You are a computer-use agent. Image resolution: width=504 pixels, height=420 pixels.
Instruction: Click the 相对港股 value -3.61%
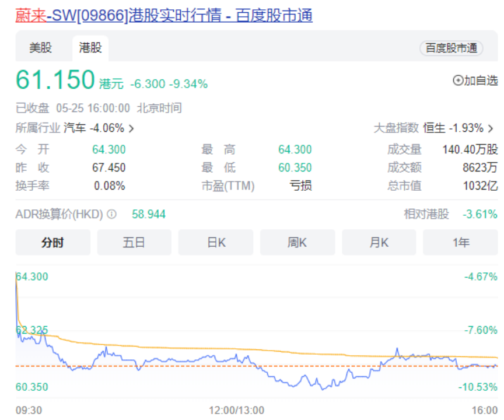(x=480, y=214)
